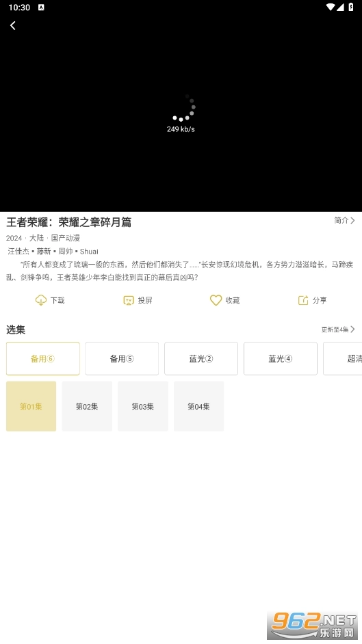Tap the share icon
Viewport: 362px width, 644px height.
point(303,300)
